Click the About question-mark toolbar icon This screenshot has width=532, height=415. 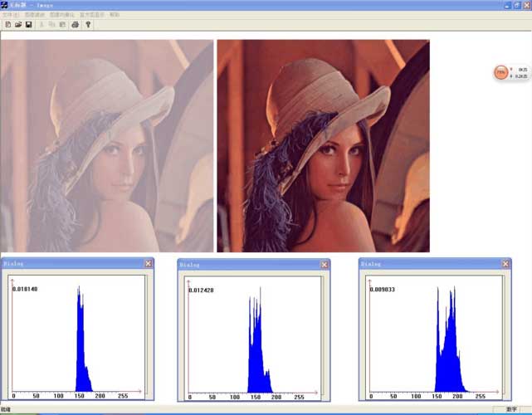point(88,24)
